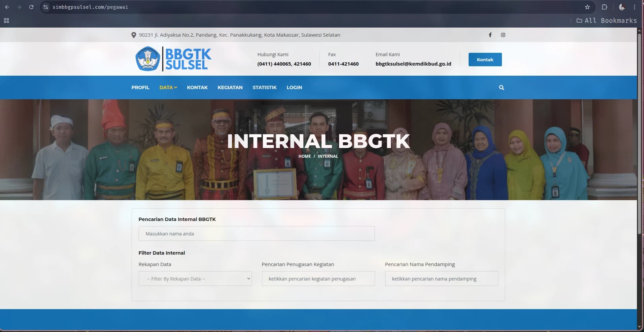644x332 pixels.
Task: Open the Facebook page icon
Action: (490, 35)
